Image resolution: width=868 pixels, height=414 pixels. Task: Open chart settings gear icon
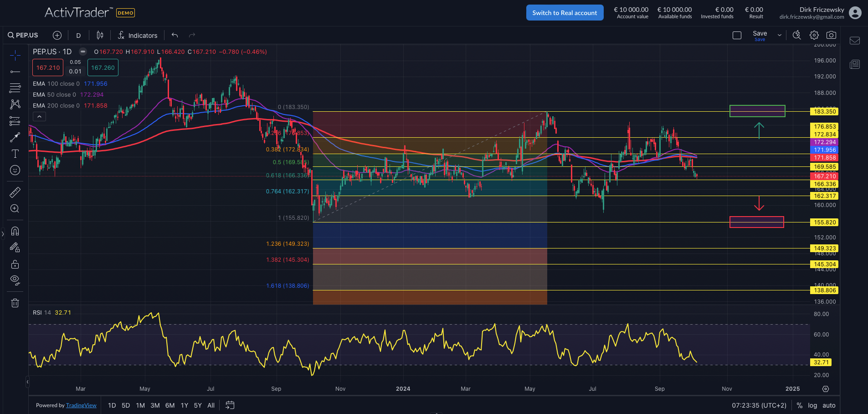[814, 35]
